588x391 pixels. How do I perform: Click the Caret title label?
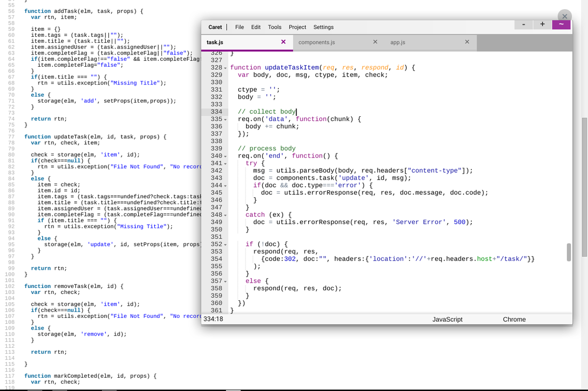(215, 27)
